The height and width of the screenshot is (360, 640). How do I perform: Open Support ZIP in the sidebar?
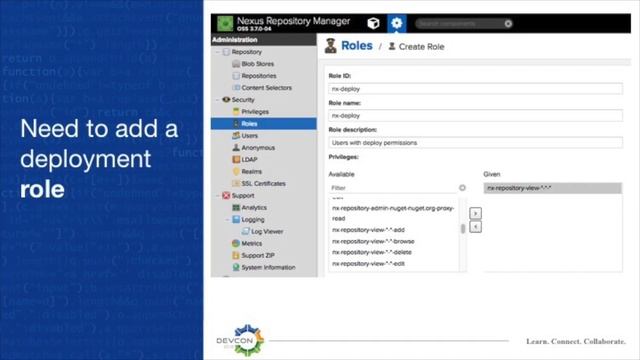click(x=258, y=256)
